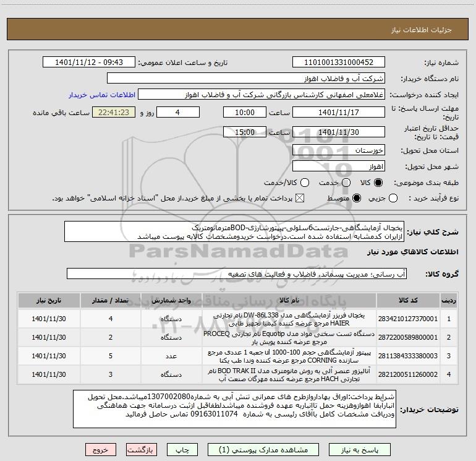The height and width of the screenshot is (461, 476).
Task: Click the request creator name field
Action: coord(261,95)
